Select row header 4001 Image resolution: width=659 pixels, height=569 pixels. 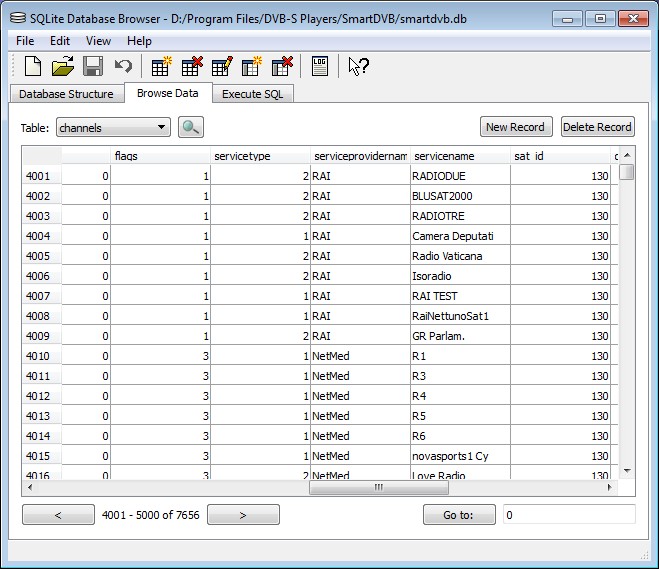click(x=42, y=176)
